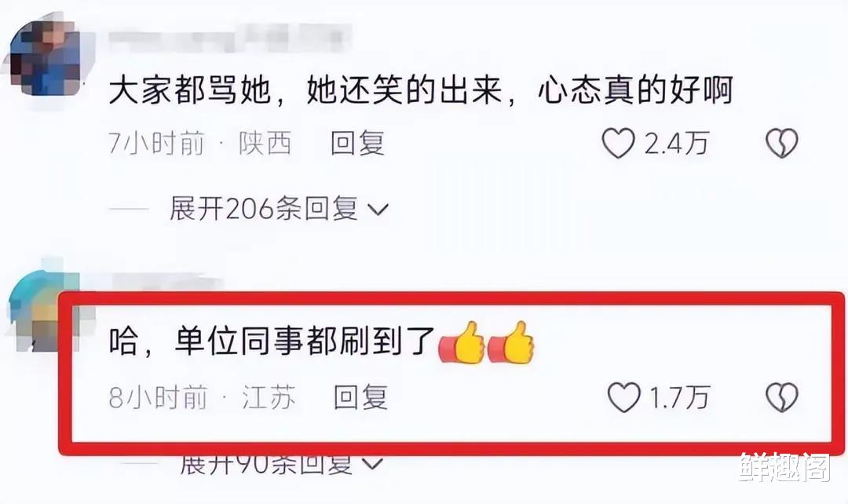848x504 pixels.
Task: Dislike the 江苏 comment with the broken heart
Action: coord(782,397)
